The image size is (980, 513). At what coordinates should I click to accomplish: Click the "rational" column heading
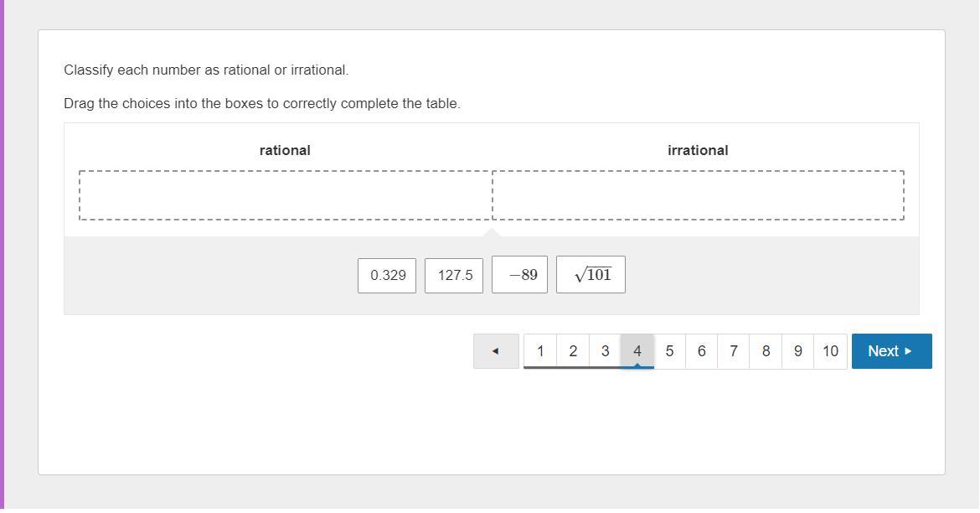pyautogui.click(x=285, y=151)
